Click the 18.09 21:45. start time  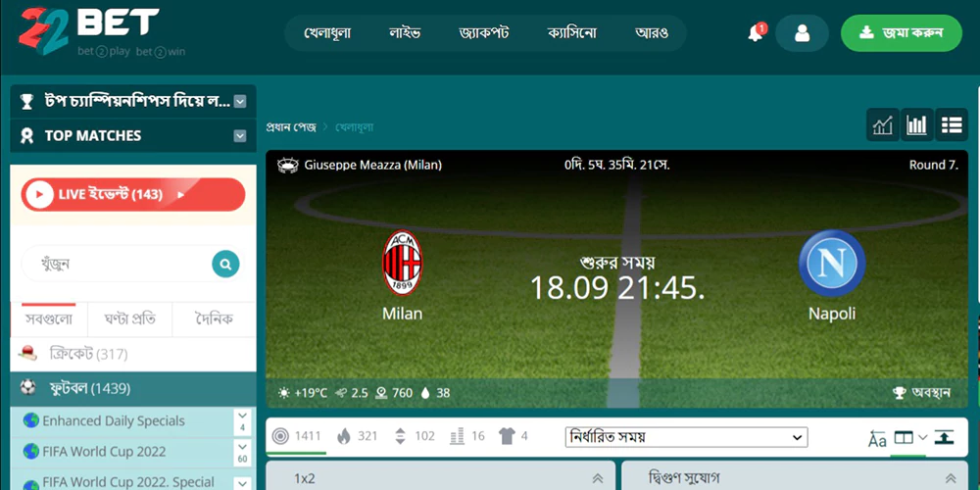point(617,288)
